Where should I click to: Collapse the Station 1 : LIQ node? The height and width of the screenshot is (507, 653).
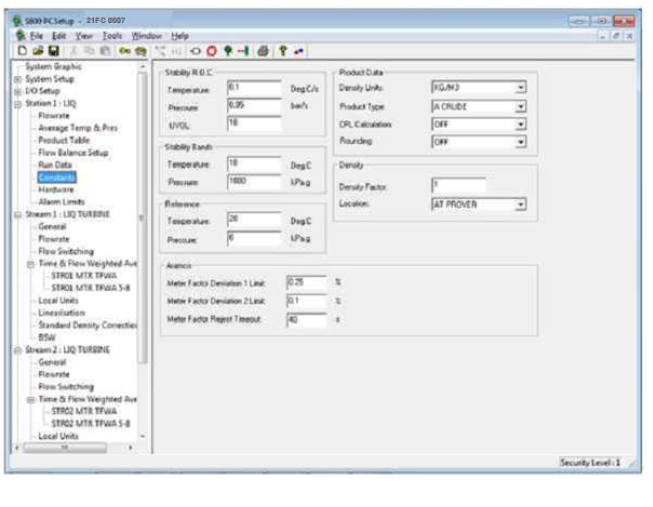coord(17,104)
